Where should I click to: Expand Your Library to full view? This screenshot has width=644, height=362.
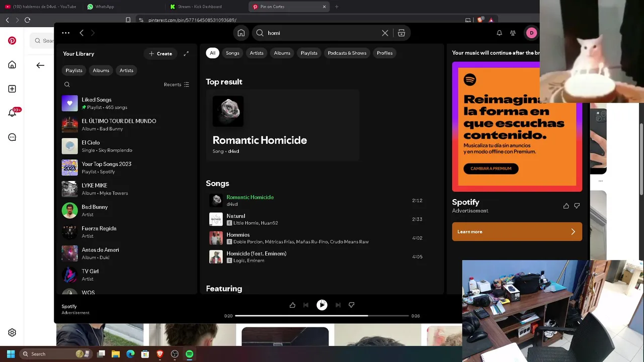click(x=186, y=53)
